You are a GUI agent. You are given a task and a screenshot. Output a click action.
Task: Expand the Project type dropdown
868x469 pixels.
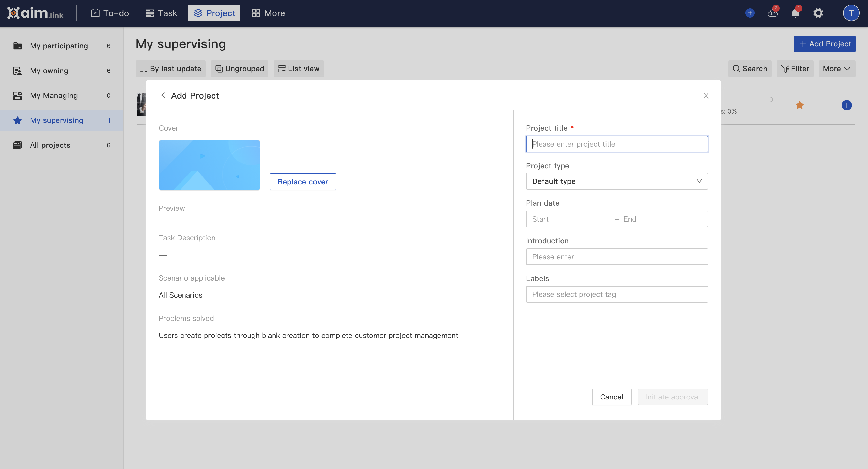617,181
